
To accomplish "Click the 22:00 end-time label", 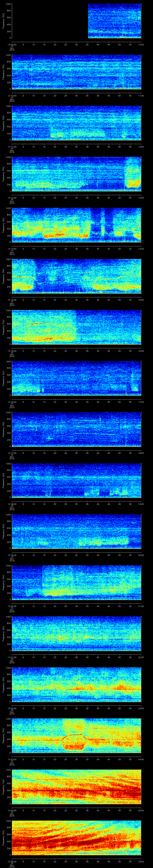I will pyautogui.click(x=141, y=657).
